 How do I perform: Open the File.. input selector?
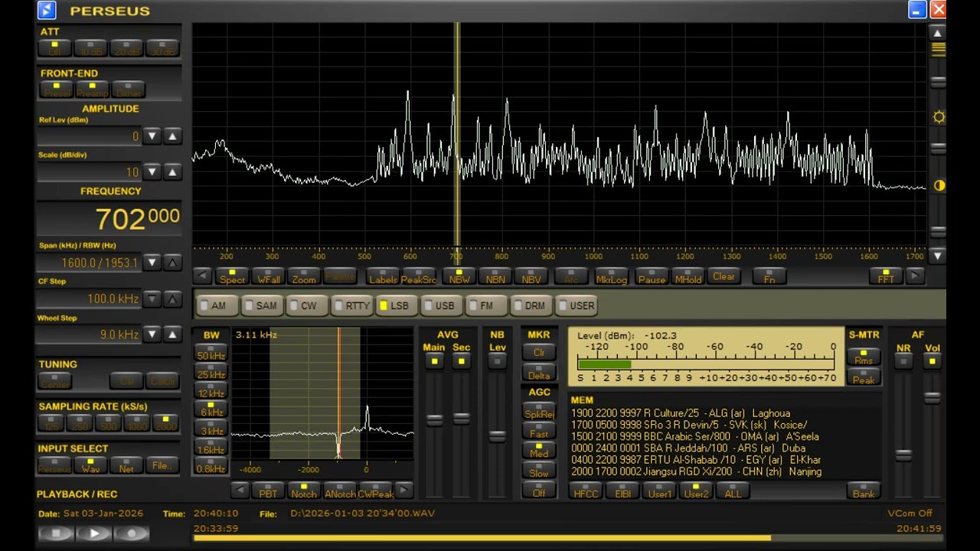162,464
